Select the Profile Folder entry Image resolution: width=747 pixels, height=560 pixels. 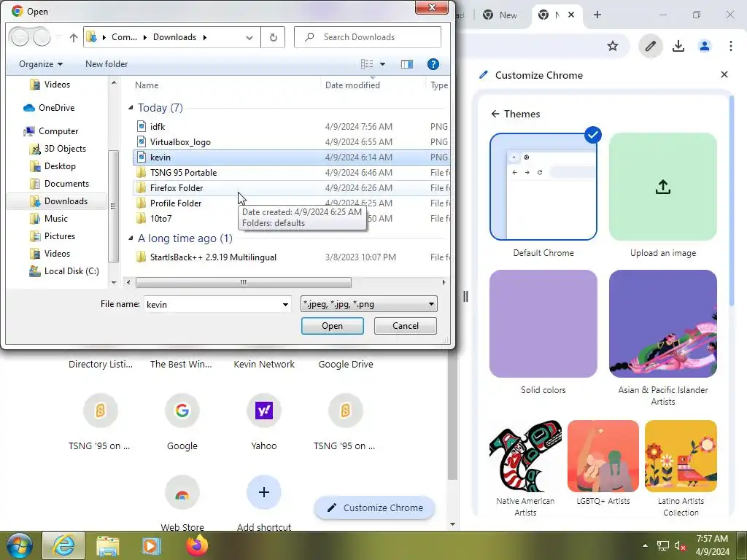coord(291,203)
